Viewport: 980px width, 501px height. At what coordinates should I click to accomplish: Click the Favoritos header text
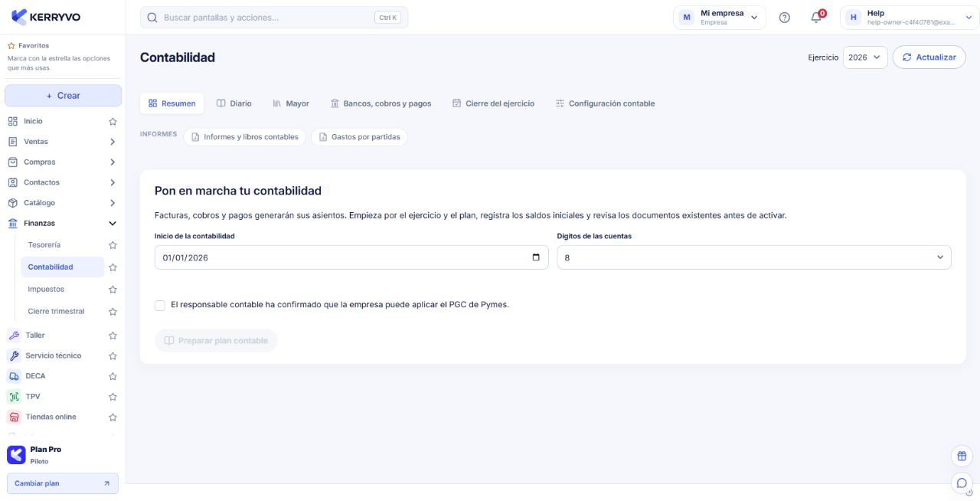click(x=34, y=46)
